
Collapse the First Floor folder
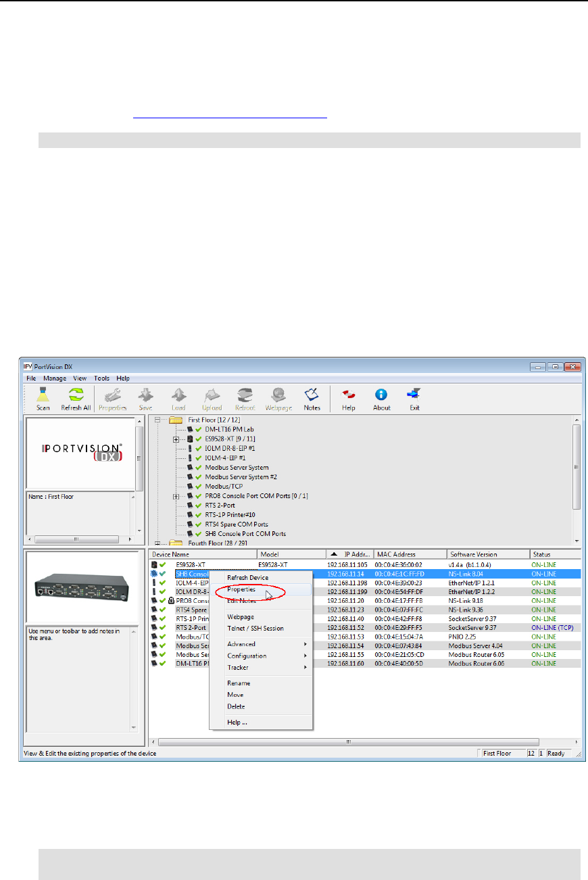coord(157,420)
